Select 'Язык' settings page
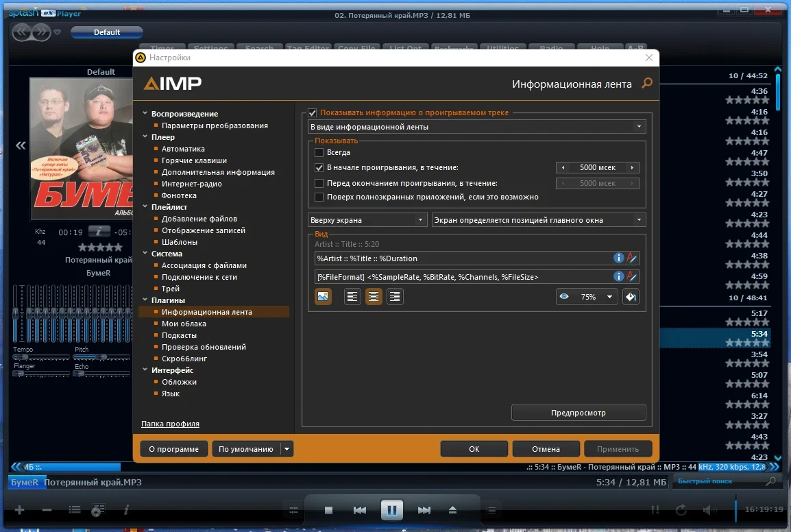Viewport: 791px width, 532px height. (x=171, y=394)
